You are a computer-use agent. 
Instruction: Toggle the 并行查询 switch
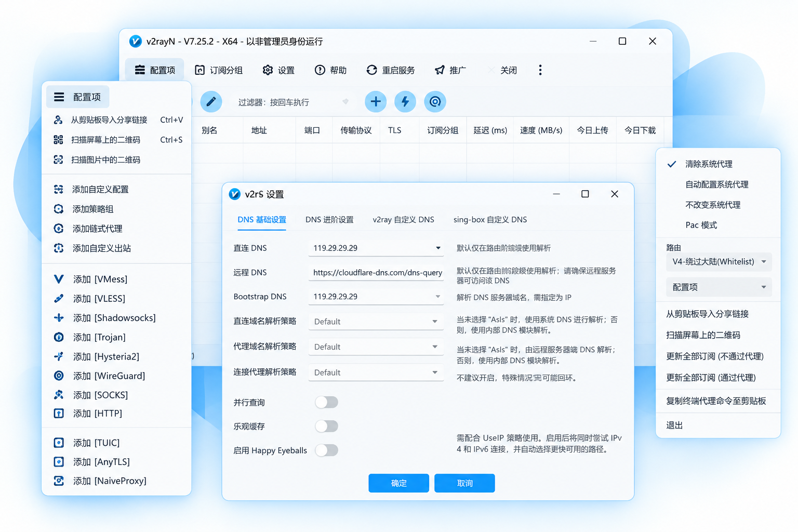coord(327,402)
